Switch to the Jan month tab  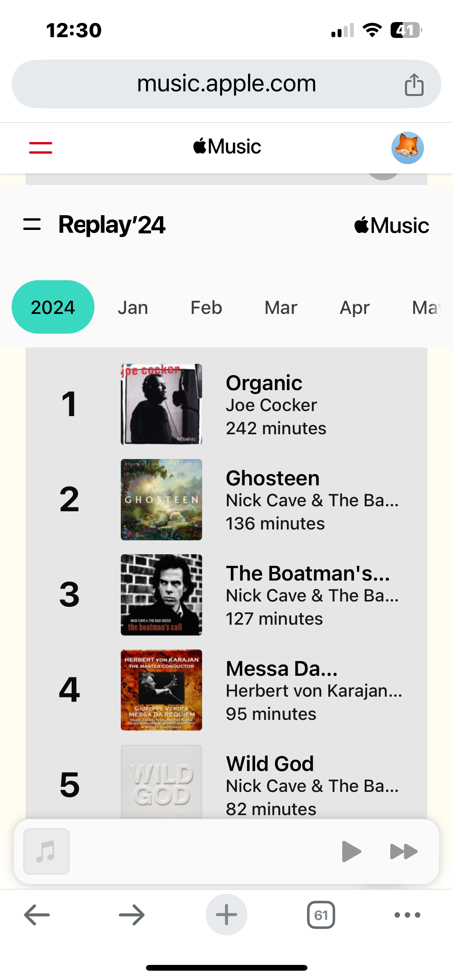coord(133,308)
